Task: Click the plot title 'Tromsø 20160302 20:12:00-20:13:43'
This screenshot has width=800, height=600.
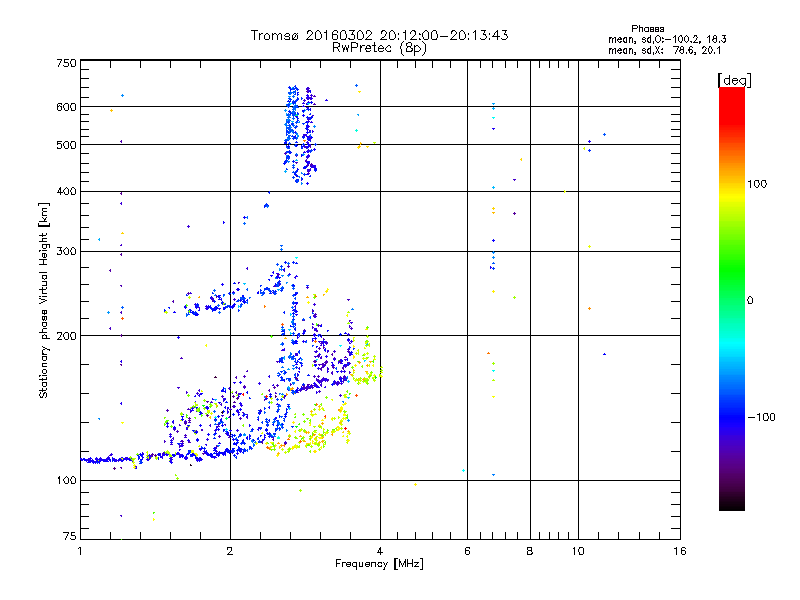Action: (379, 35)
